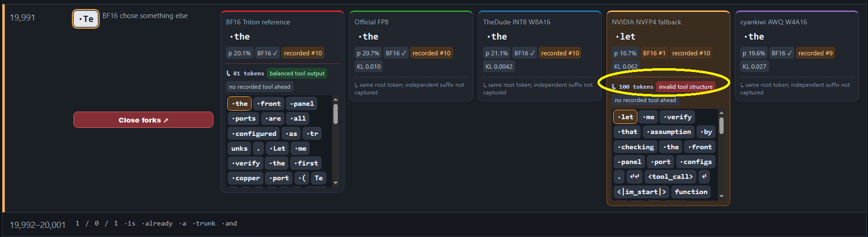Click scroll down arrow in NVFP4 token list
Image resolution: width=868 pixels, height=237 pixels.
point(721,196)
